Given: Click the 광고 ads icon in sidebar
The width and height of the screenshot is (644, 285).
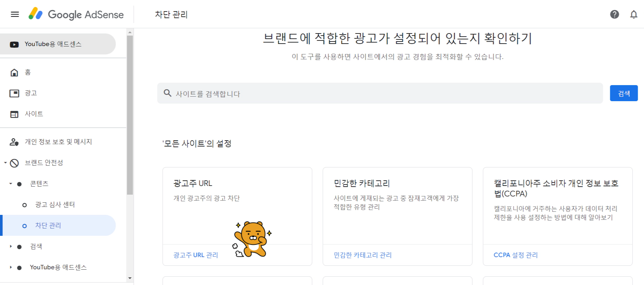Looking at the screenshot, I should (14, 93).
